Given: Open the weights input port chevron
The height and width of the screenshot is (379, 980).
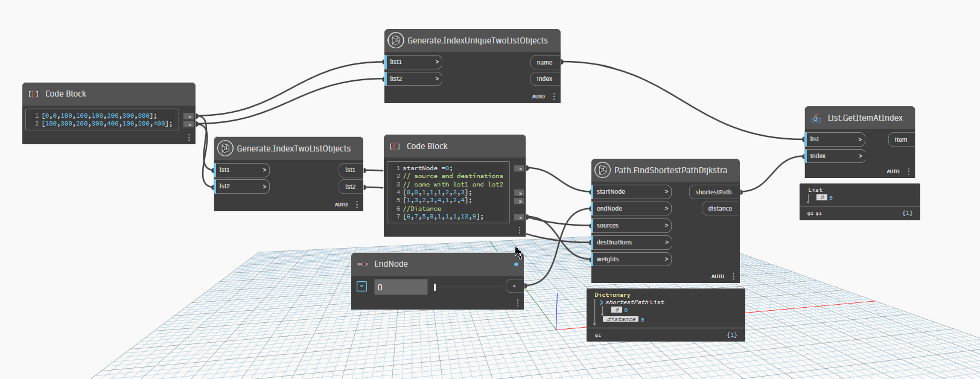Looking at the screenshot, I should coord(666,260).
